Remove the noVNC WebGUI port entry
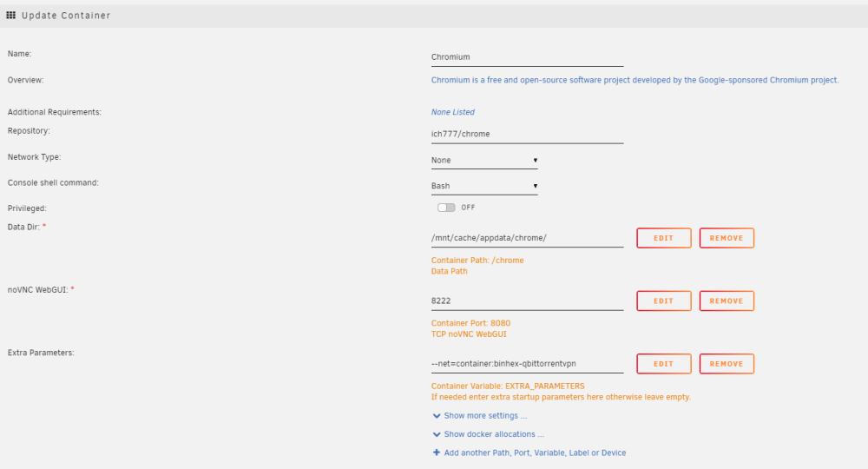The height and width of the screenshot is (469, 868). coord(727,301)
